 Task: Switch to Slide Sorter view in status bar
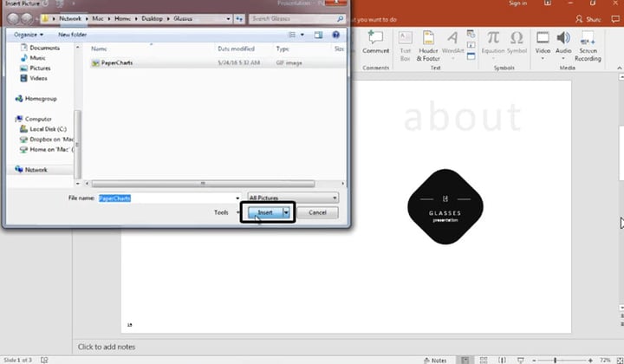[484, 360]
